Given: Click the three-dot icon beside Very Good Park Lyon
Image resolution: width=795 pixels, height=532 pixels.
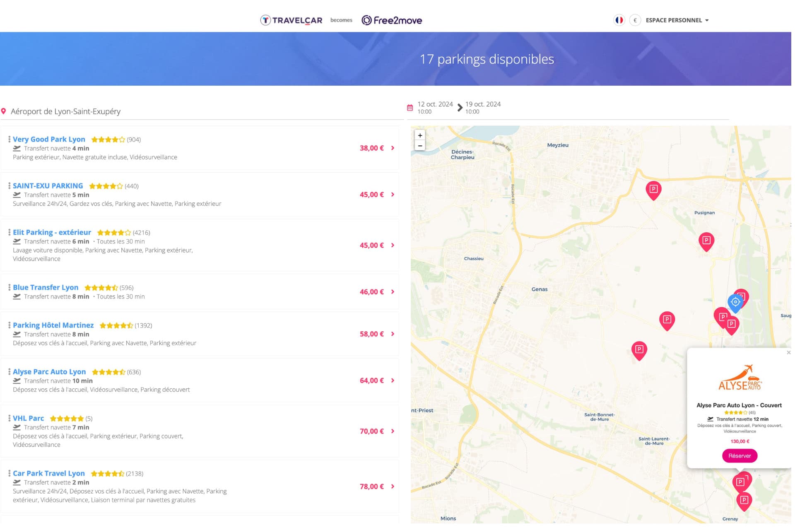Looking at the screenshot, I should (9, 139).
